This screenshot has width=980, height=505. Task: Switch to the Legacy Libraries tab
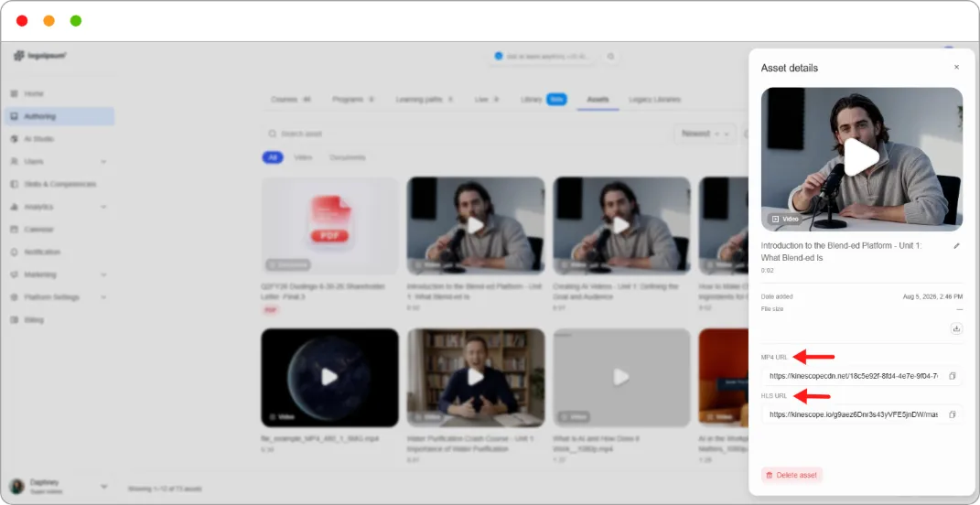pyautogui.click(x=654, y=100)
